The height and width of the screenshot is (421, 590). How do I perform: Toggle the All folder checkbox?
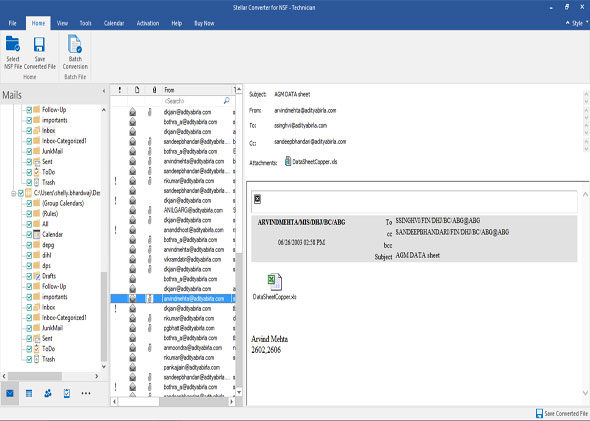coord(29,224)
